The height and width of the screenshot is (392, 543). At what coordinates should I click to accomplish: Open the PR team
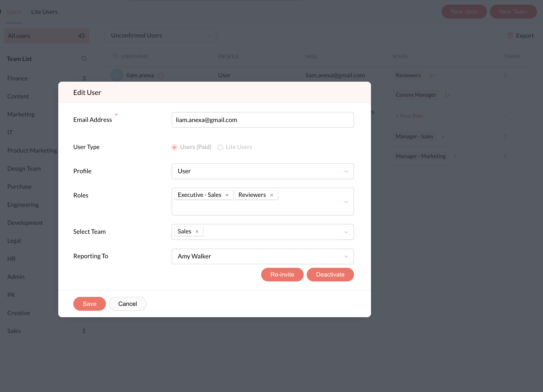tap(11, 295)
